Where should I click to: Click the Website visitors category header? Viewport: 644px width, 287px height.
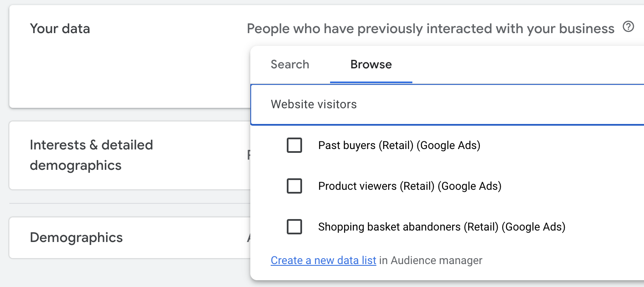click(314, 104)
